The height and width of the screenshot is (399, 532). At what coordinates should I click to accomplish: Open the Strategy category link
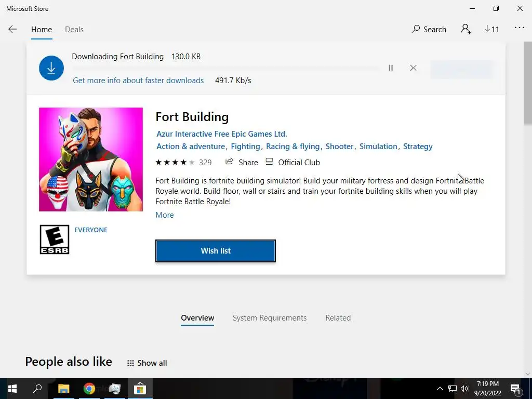[x=418, y=147]
